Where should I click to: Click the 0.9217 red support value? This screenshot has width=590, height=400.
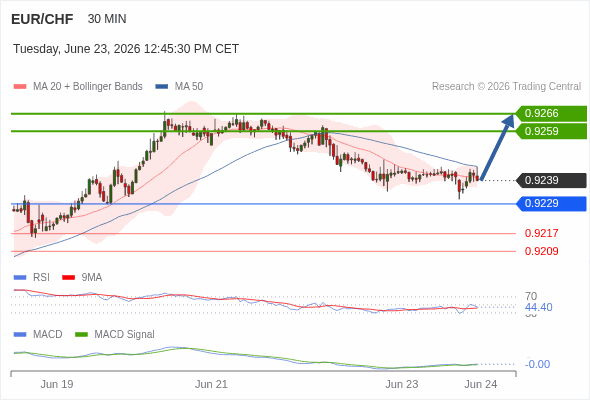pos(541,233)
